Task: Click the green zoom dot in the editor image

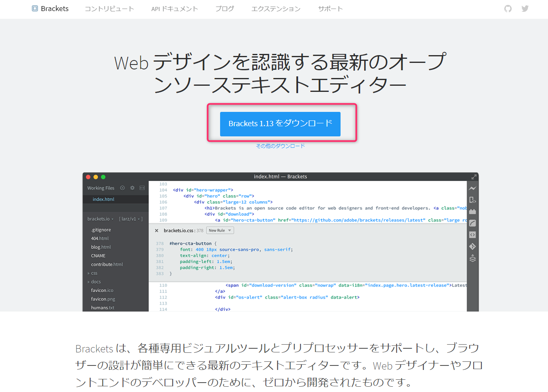Action: (103, 177)
